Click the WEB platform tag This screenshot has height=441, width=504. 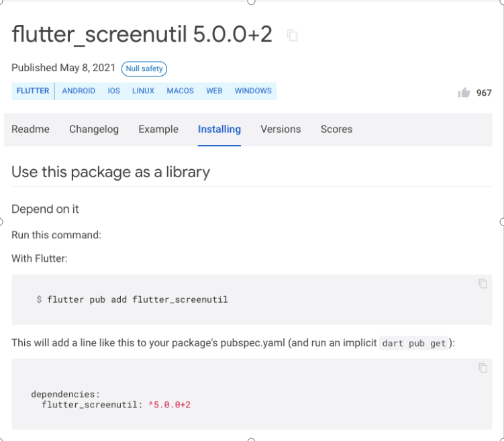point(214,91)
